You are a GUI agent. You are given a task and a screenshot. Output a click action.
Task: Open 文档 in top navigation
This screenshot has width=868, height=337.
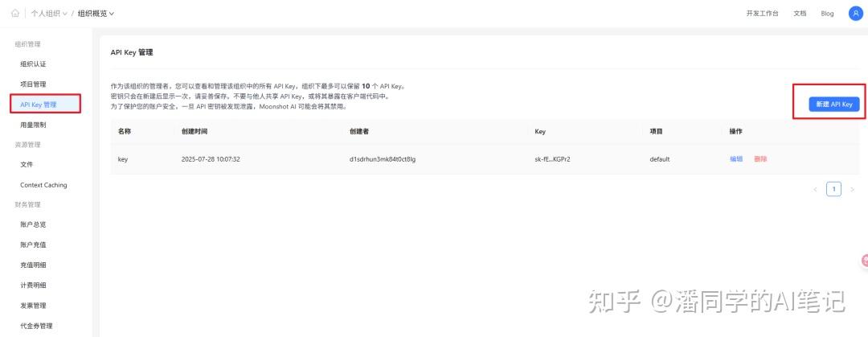tap(800, 14)
